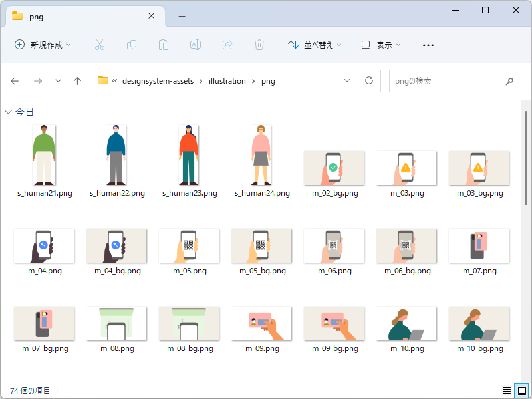Click the 74 個の項目 status text
This screenshot has height=399, width=532.
pyautogui.click(x=30, y=391)
